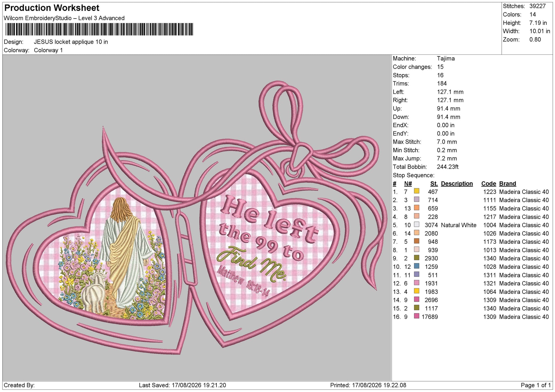Image resolution: width=555 pixels, height=392 pixels.
Task: Click the Code column header
Action: tap(489, 184)
